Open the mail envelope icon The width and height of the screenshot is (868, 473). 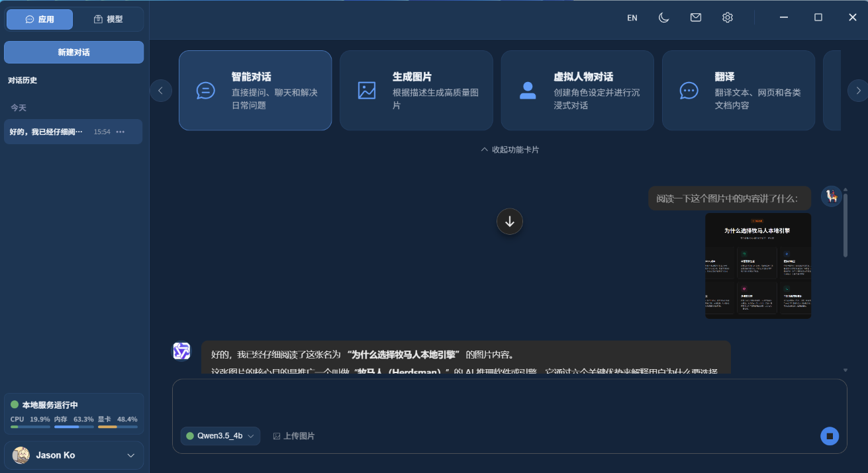point(696,18)
